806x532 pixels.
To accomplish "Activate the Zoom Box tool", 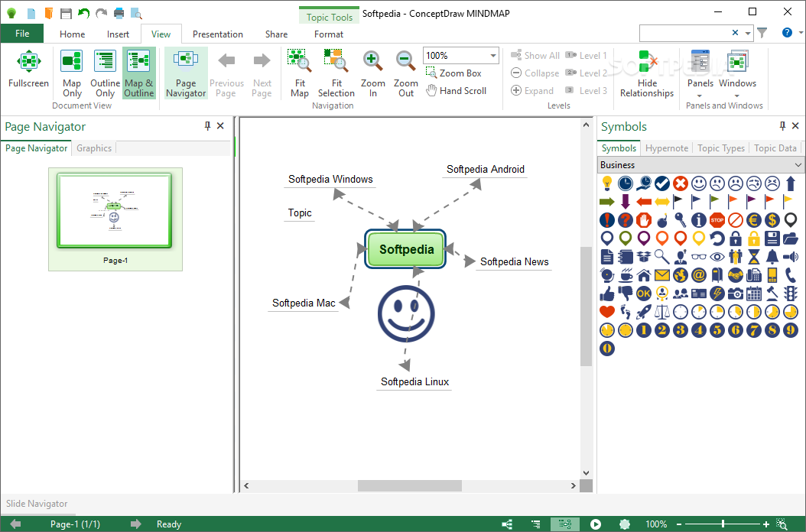I will [x=454, y=73].
